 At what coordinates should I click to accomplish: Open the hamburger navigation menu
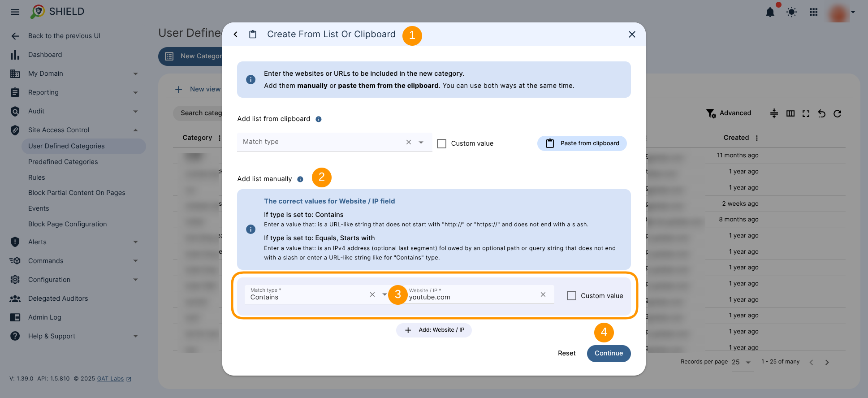[15, 12]
